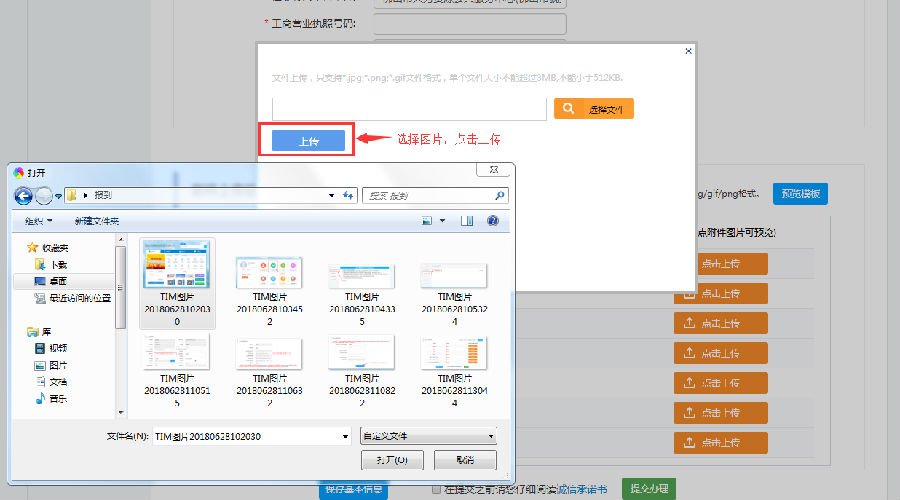Click the search magnifier in file dialog
Screen dimensions: 900x500
500,196
